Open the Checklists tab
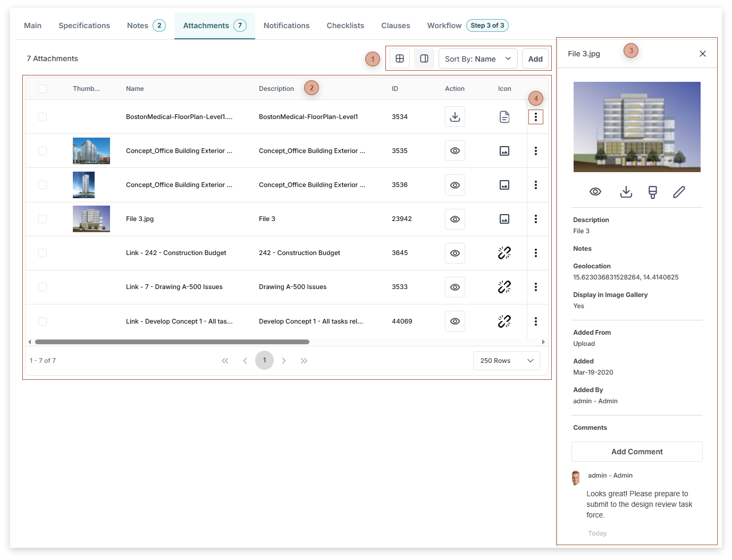Image resolution: width=732 pixels, height=560 pixels. tap(345, 26)
